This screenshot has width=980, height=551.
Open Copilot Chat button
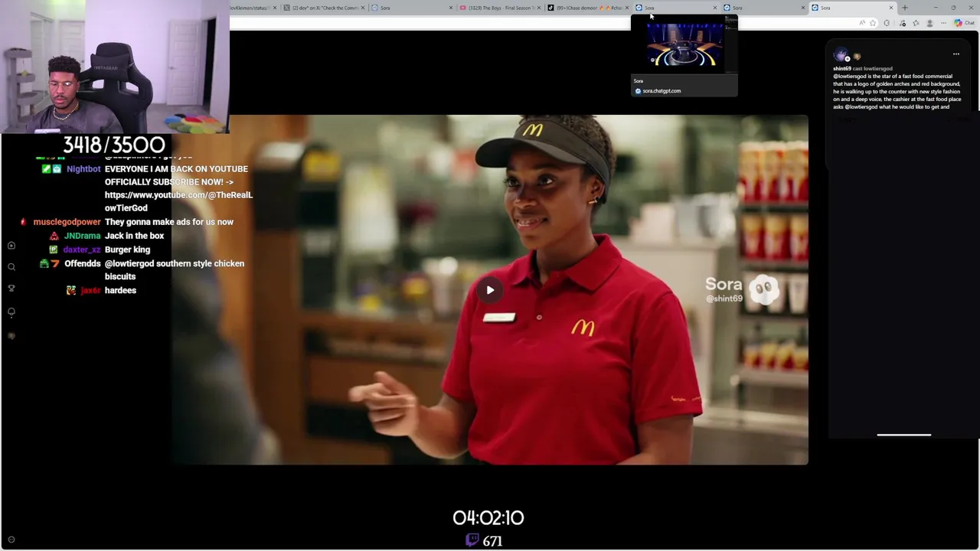tap(965, 23)
